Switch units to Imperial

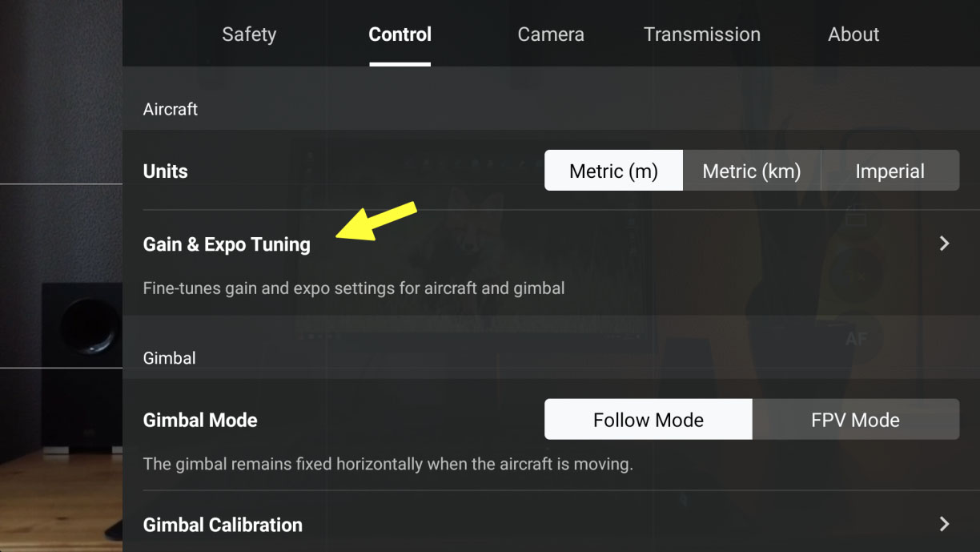tap(890, 171)
